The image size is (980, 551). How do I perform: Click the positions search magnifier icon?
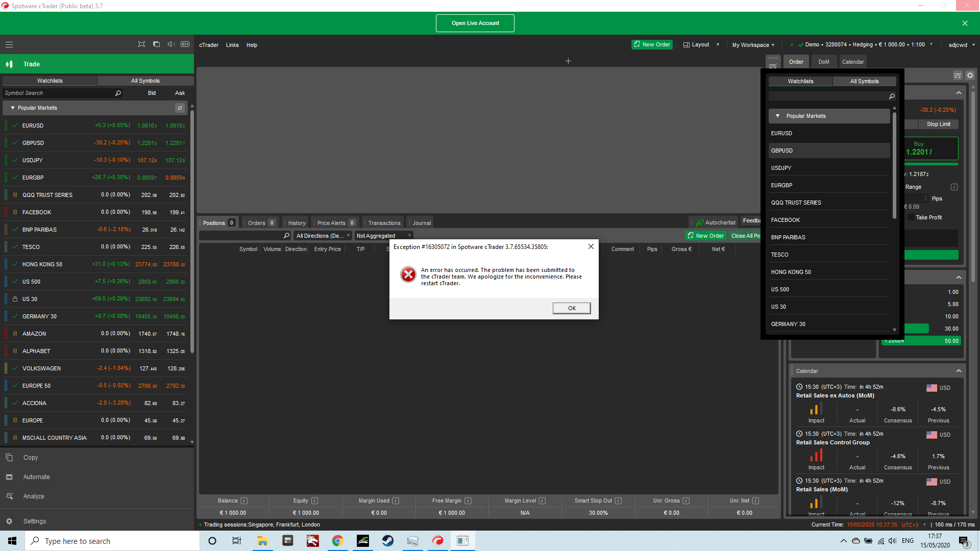(286, 236)
